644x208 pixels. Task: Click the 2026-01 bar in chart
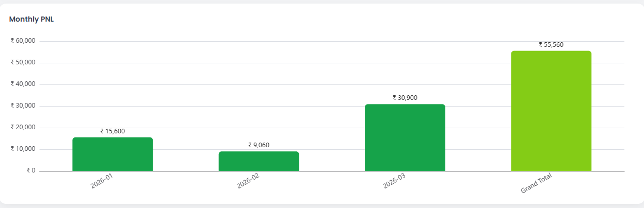coord(112,154)
